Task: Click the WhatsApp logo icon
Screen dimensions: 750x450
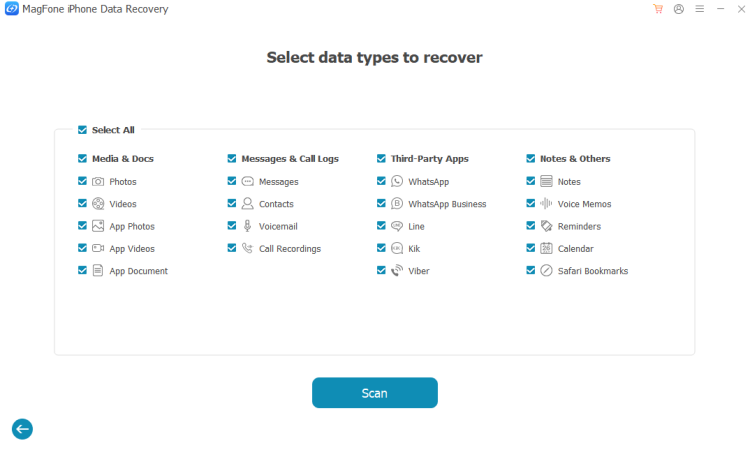Action: click(397, 181)
